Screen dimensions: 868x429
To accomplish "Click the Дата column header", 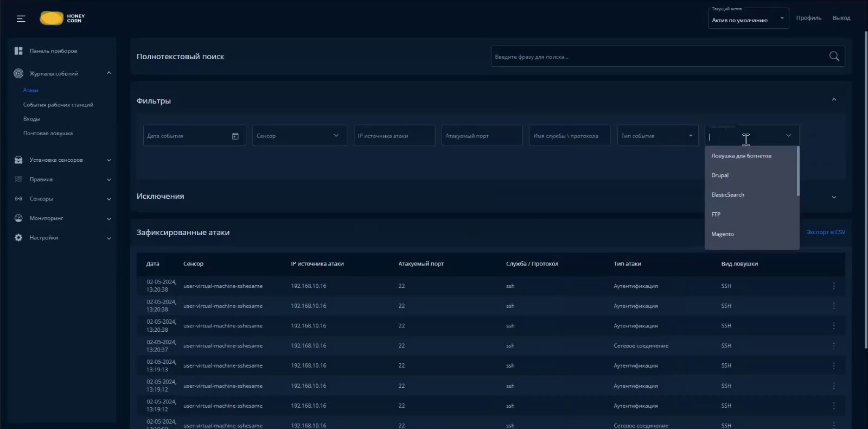I will 153,264.
